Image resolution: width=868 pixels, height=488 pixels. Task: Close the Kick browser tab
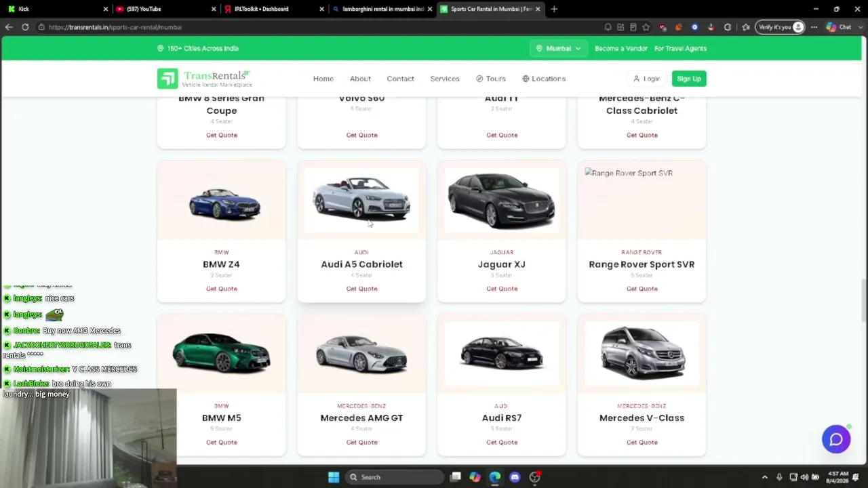point(106,9)
